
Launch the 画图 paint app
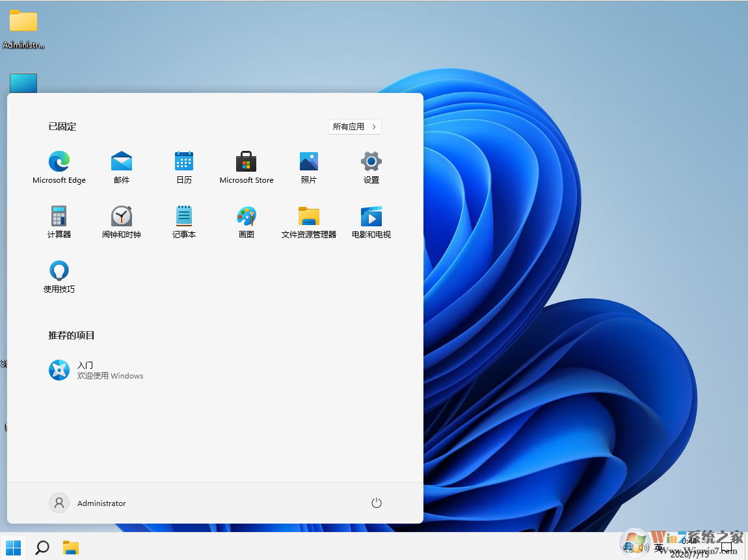[247, 221]
